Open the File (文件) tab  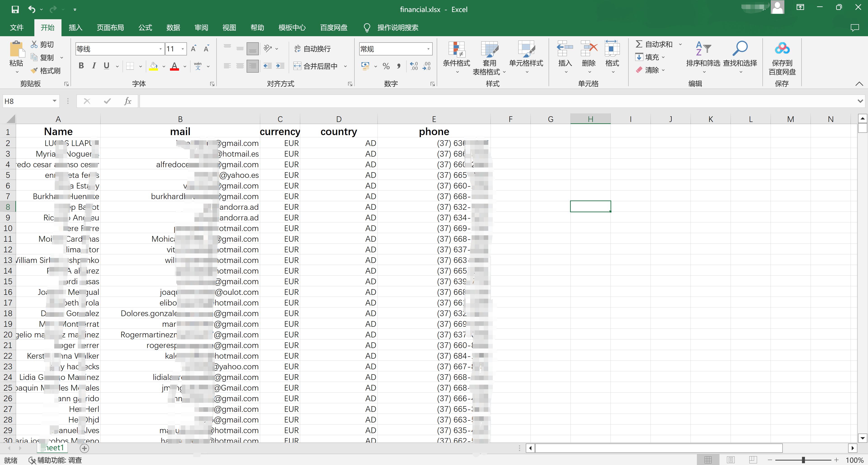(17, 27)
